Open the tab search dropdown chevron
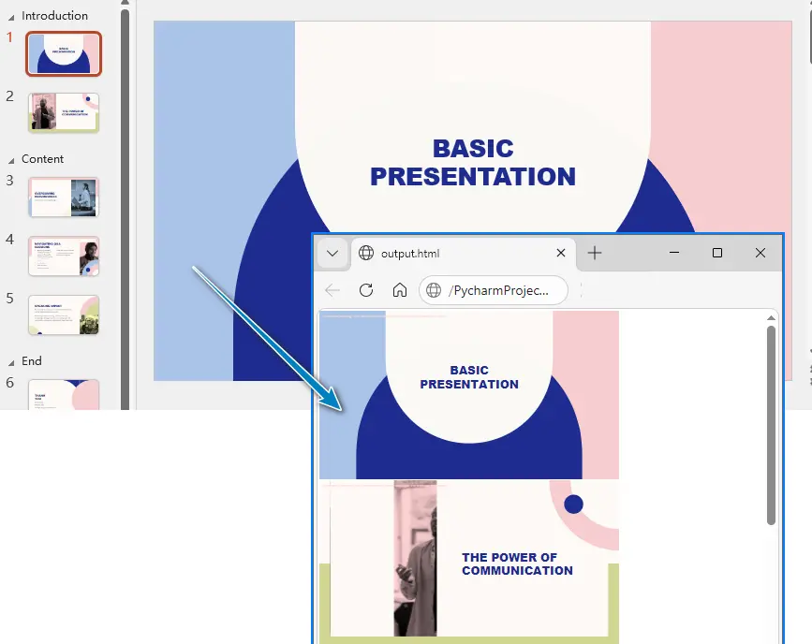 coord(332,253)
